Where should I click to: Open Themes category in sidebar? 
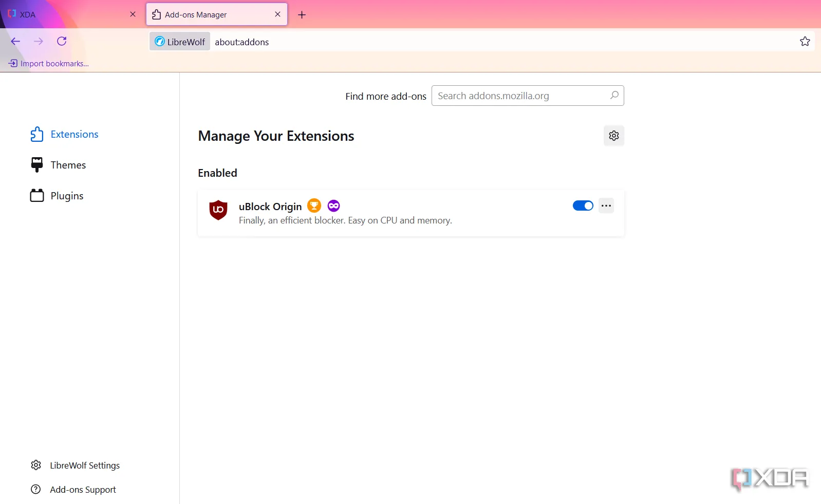(x=58, y=165)
